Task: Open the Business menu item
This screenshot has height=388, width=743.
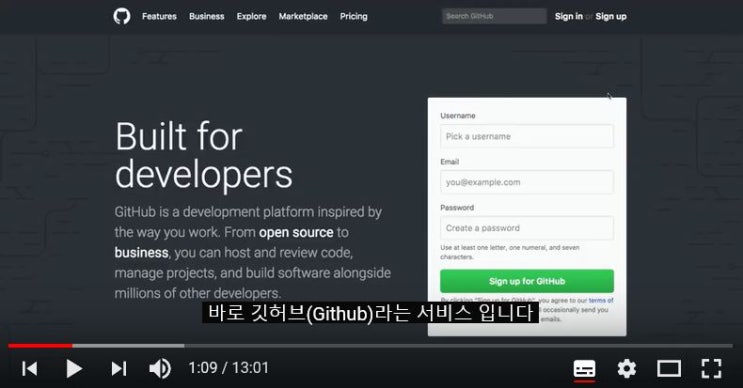Action: point(207,16)
